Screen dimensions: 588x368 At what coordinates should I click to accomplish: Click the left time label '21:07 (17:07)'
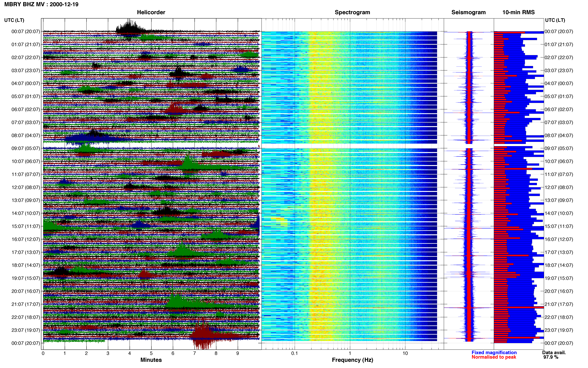click(x=26, y=304)
